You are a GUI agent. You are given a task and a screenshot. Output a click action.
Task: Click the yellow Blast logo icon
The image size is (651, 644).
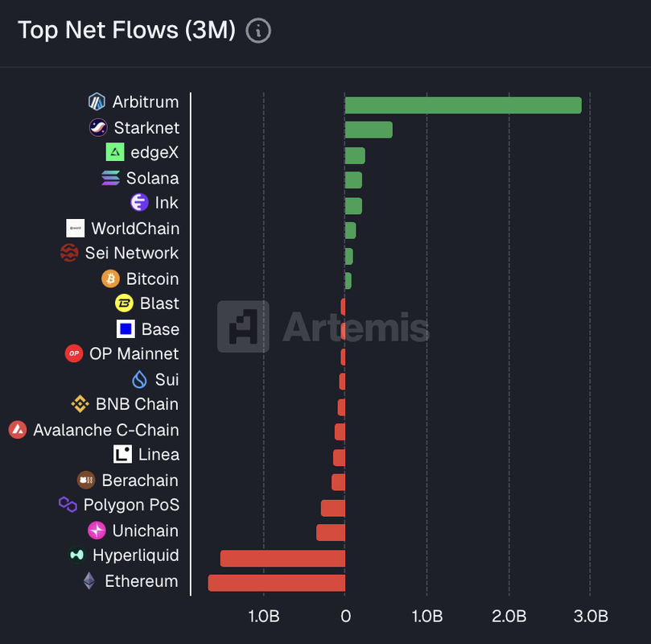pyautogui.click(x=124, y=303)
